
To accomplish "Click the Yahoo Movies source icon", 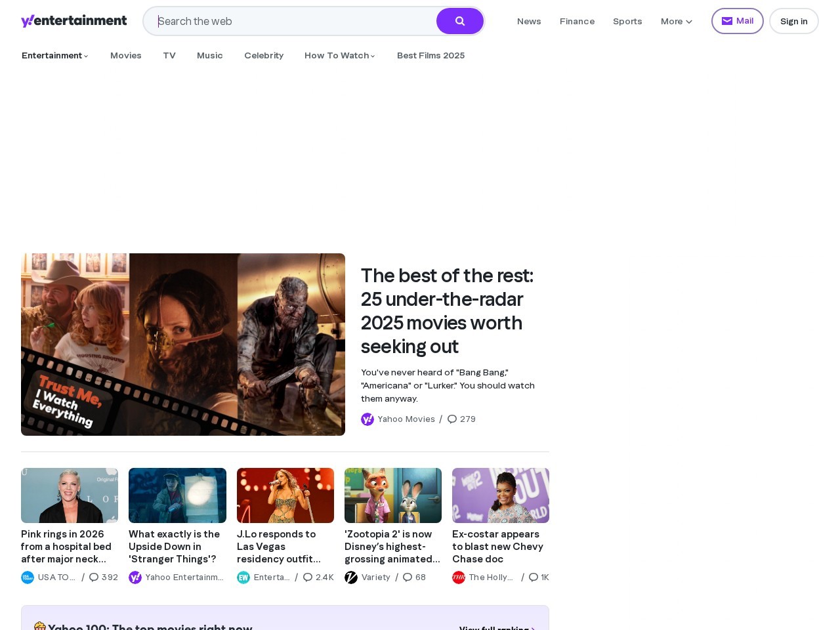I will tap(367, 419).
